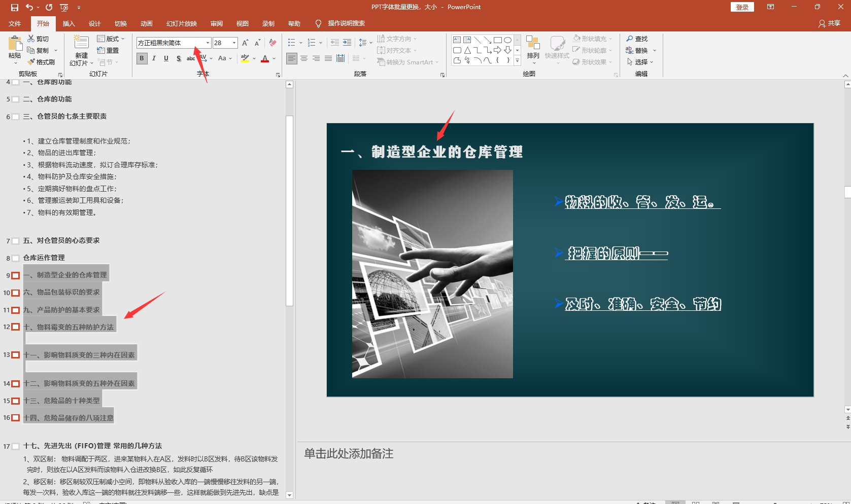The height and width of the screenshot is (504, 851).
Task: Switch to the 设计 tab
Action: tap(94, 24)
